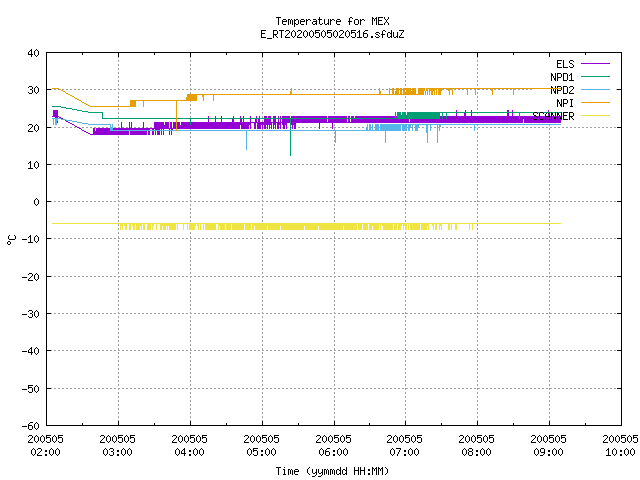Click the y-axis label -30
The image size is (640, 480).
point(31,314)
